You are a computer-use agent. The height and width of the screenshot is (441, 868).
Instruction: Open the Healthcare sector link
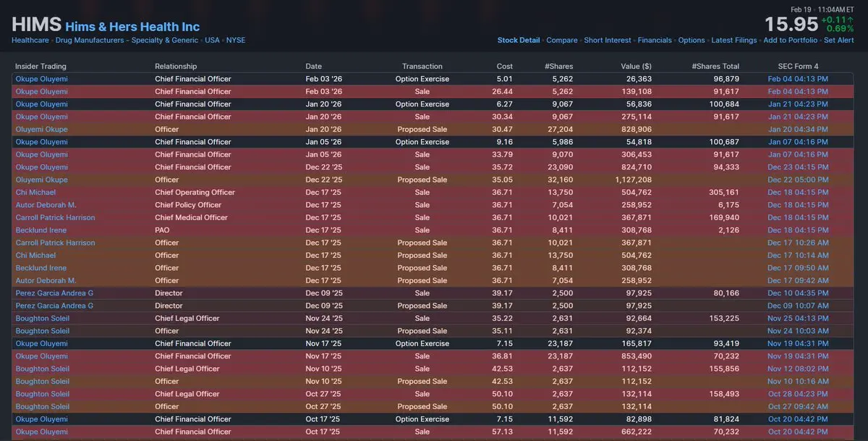pos(30,41)
